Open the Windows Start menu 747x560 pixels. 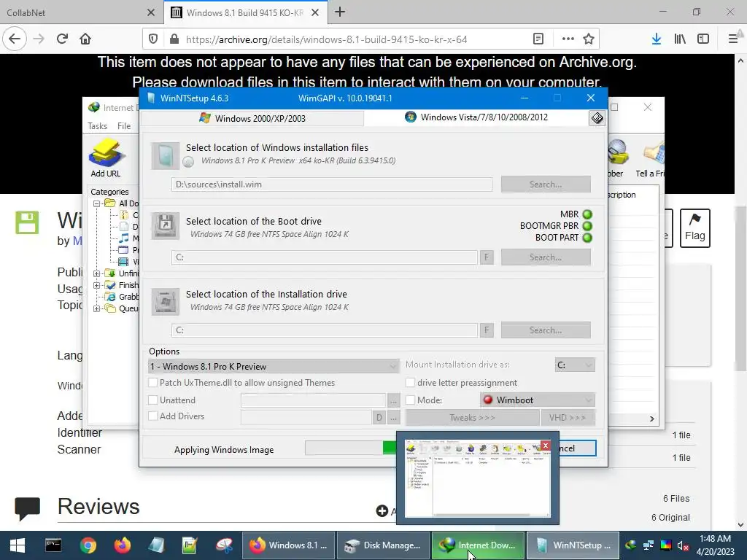pyautogui.click(x=18, y=545)
